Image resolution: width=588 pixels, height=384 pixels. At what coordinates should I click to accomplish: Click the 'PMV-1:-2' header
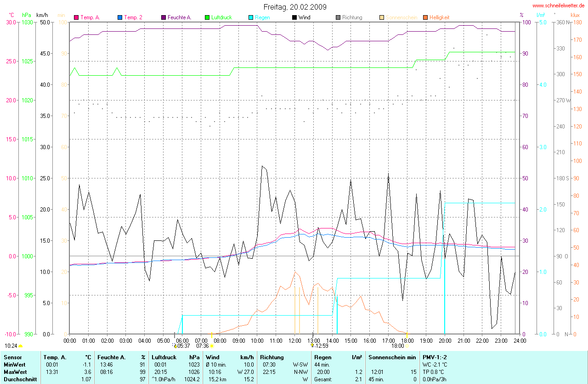click(434, 357)
